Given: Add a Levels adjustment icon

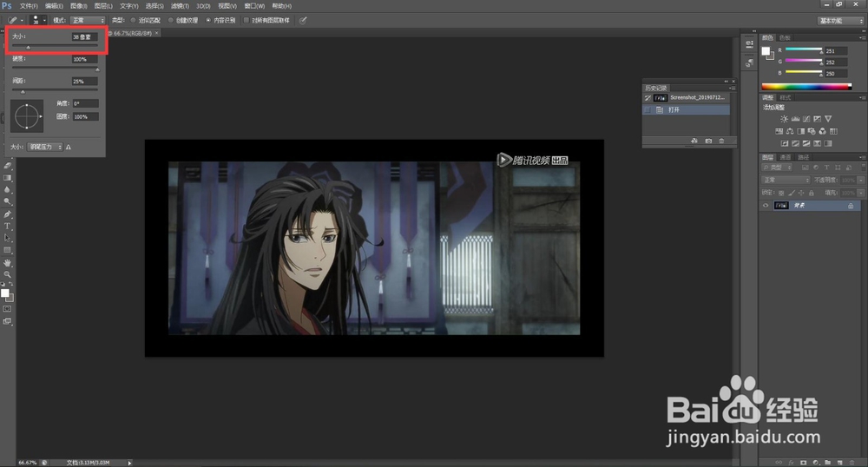Looking at the screenshot, I should (x=795, y=119).
